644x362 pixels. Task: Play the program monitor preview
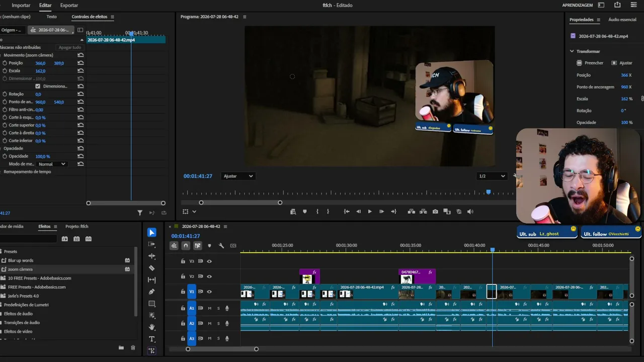point(370,212)
